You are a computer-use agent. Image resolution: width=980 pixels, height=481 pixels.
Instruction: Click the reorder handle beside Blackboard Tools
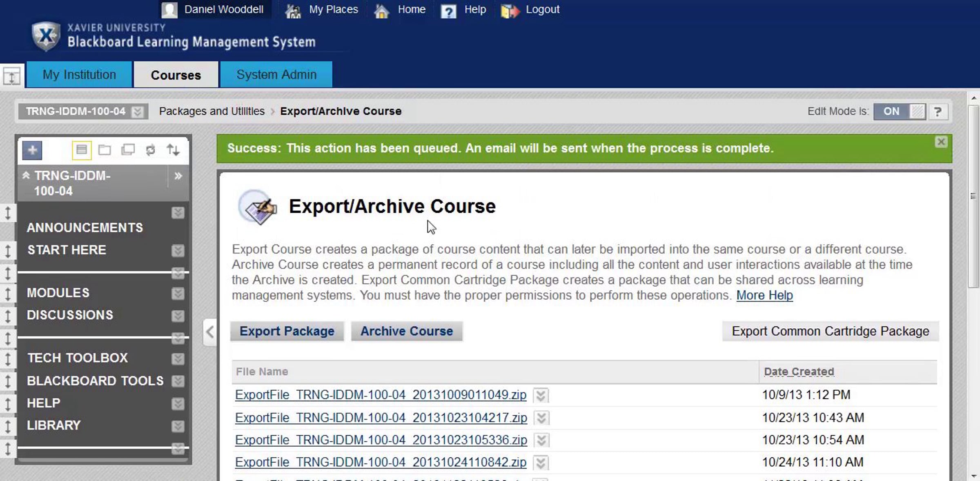(x=8, y=381)
